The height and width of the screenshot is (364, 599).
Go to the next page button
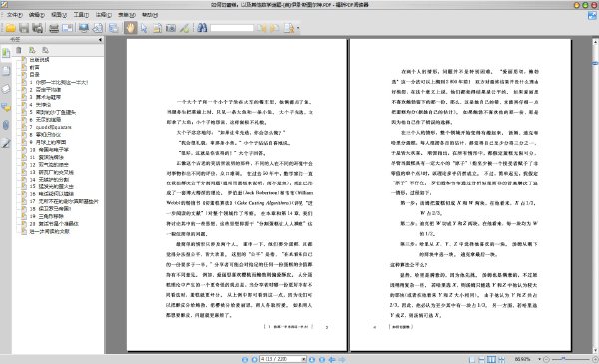click(312, 359)
